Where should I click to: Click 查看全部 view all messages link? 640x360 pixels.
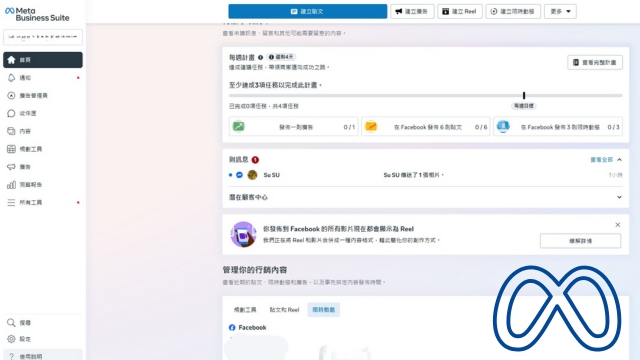point(602,160)
